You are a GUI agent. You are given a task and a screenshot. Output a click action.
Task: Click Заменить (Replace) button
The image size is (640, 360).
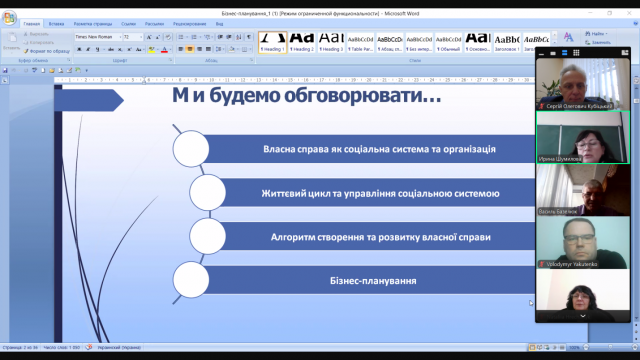[x=598, y=42]
